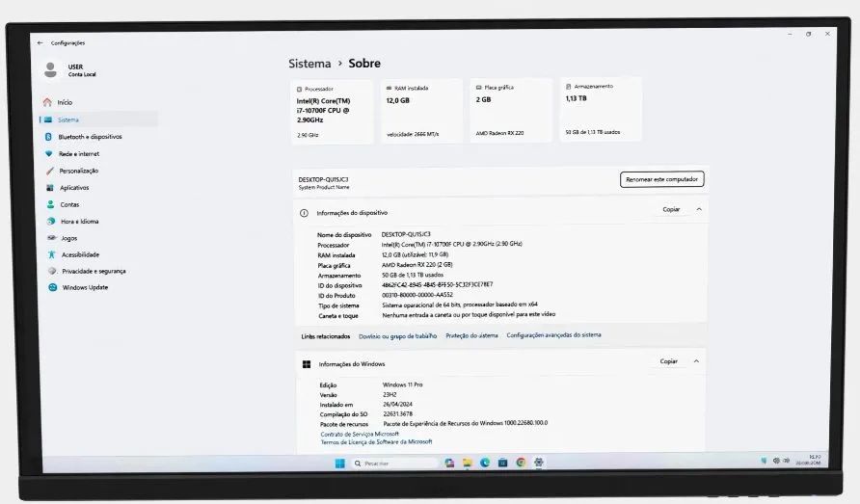Click the taskbar clock and date
The image size is (860, 504).
click(808, 460)
